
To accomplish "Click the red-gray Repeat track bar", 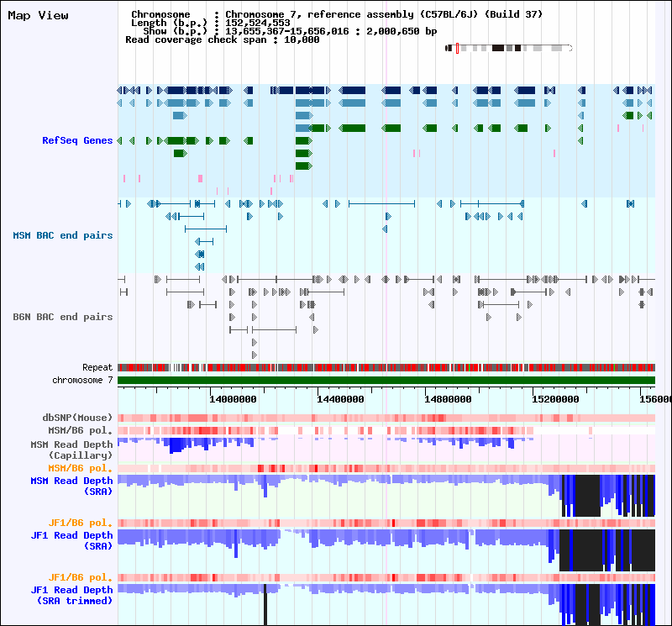I will 386,367.
